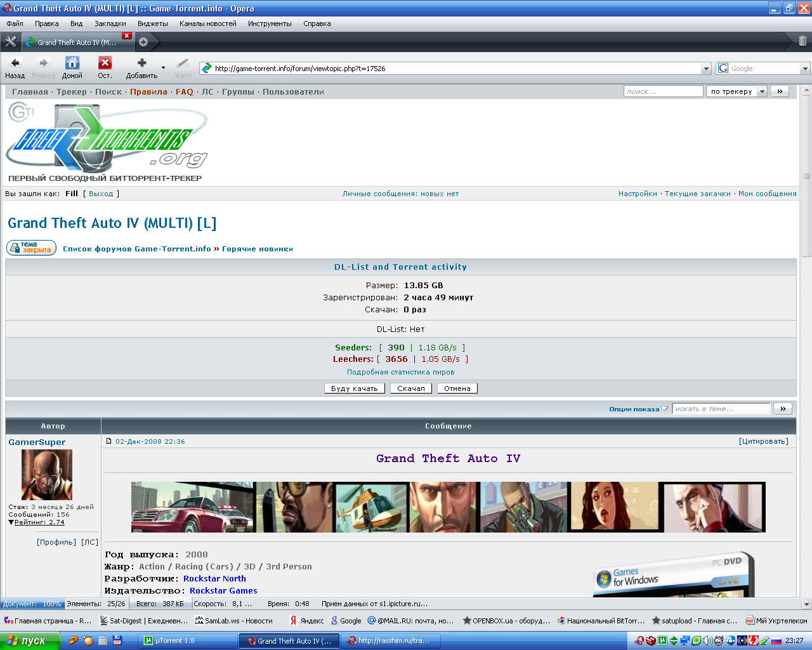Click the 'Отмена' button
Viewport: 812px width, 650px height.
click(457, 388)
